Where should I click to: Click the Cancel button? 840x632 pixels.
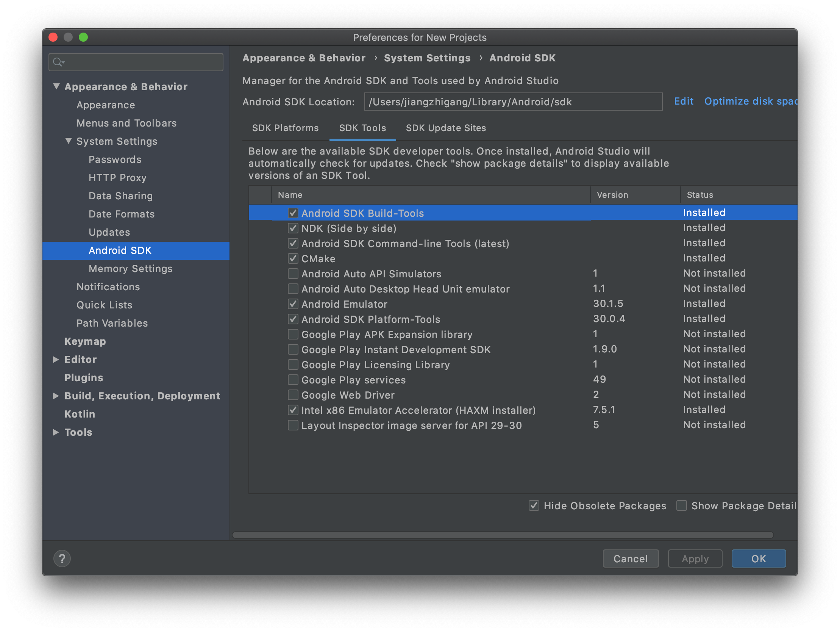(631, 558)
